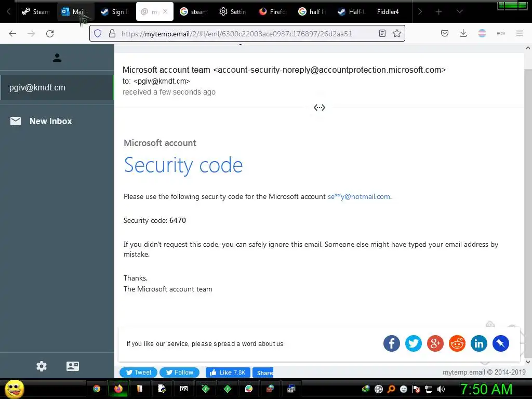Click the browser forward arrow
This screenshot has width=532, height=399.
coord(31,34)
